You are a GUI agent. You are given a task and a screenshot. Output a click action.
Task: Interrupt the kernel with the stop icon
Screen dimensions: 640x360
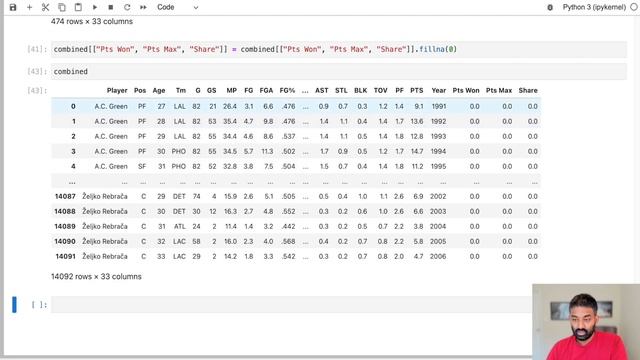[x=111, y=7]
